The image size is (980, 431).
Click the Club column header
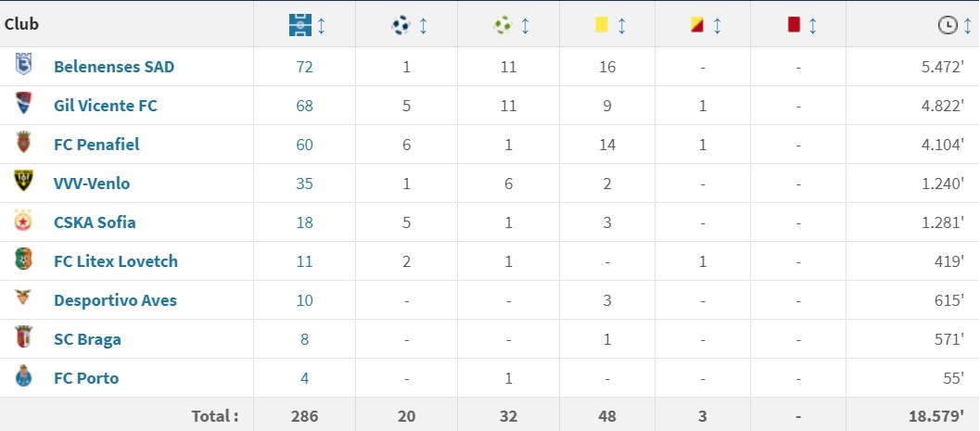(22, 25)
